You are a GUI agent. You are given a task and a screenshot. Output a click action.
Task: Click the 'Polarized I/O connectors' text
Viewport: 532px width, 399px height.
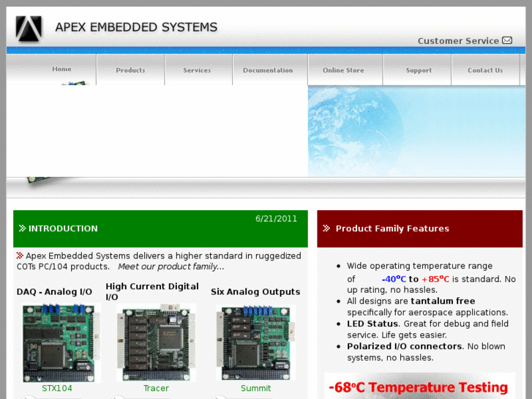(x=404, y=346)
